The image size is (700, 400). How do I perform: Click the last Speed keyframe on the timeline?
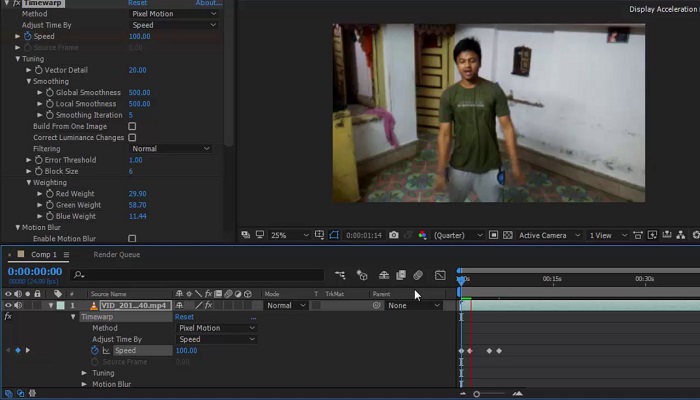tap(499, 351)
